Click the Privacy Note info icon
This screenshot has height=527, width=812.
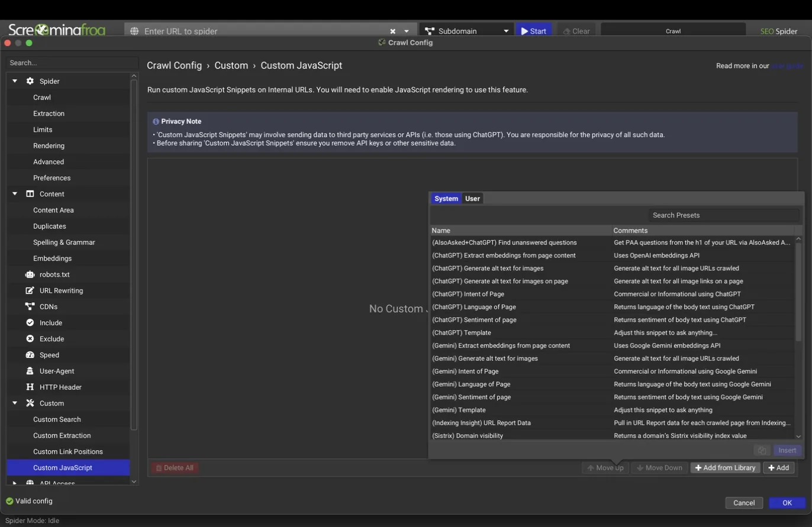pos(156,121)
